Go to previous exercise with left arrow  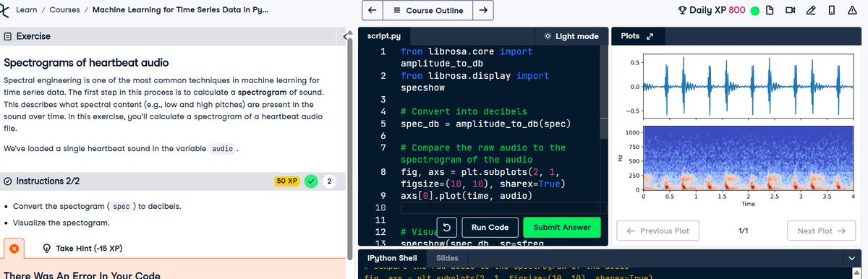pyautogui.click(x=372, y=11)
